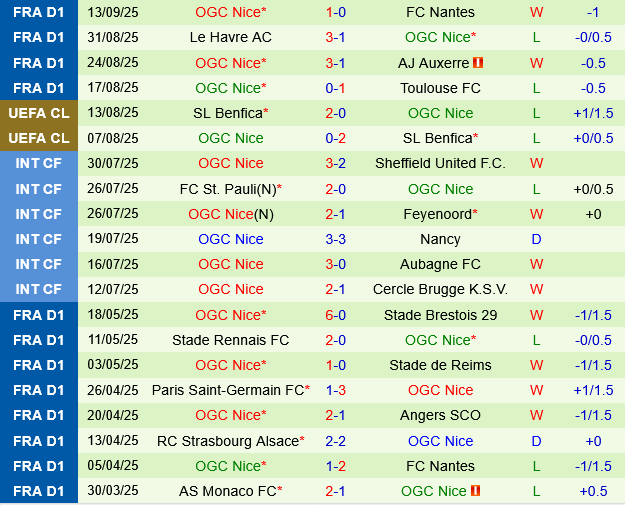Click the red card icon beside AJ Auxerre
The image size is (625, 506).
pos(478,63)
